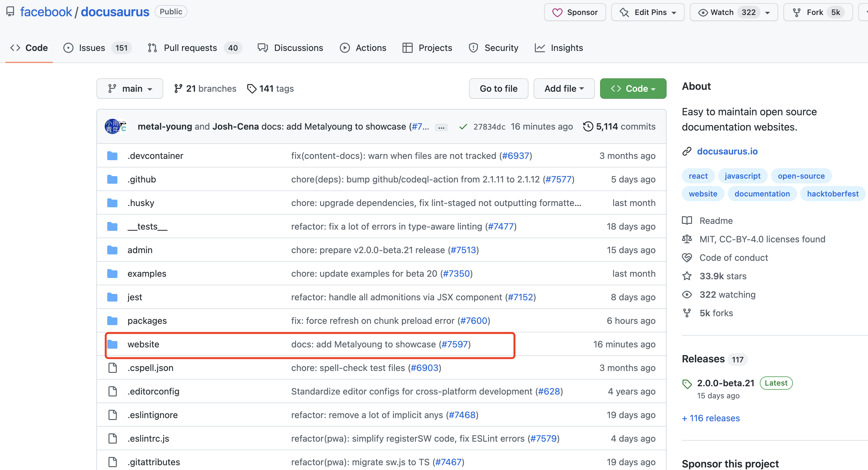This screenshot has width=868, height=470.
Task: Click the Sponsor button
Action: (x=575, y=12)
